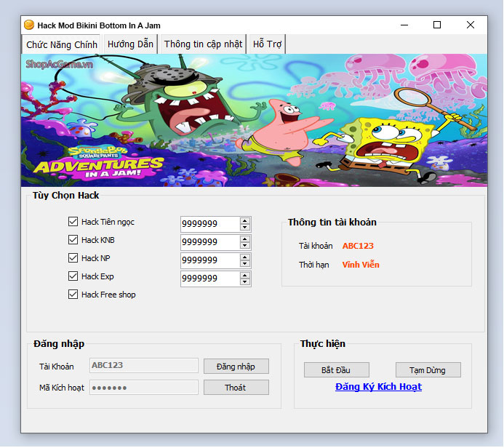The image size is (504, 448).
Task: Click the Tạm Dừng button
Action: [x=428, y=370]
